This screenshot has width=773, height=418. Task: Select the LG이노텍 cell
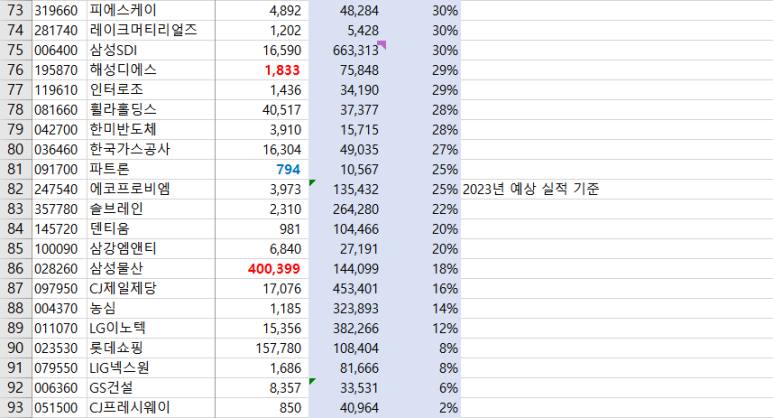click(151, 328)
